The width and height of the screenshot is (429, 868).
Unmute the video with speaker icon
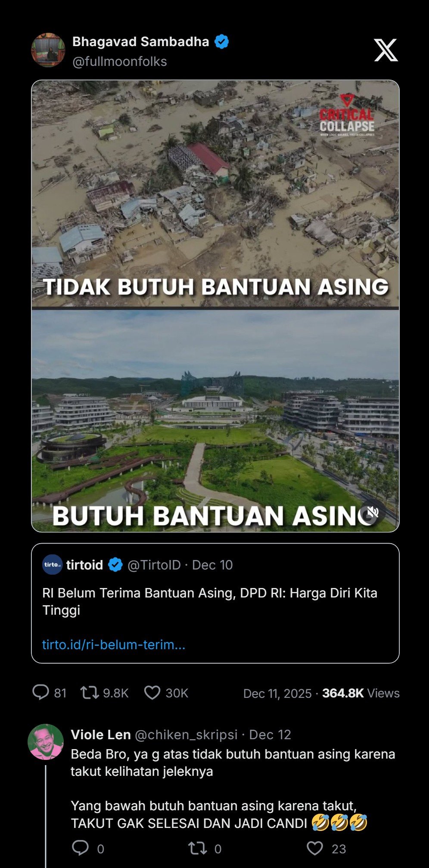(372, 512)
